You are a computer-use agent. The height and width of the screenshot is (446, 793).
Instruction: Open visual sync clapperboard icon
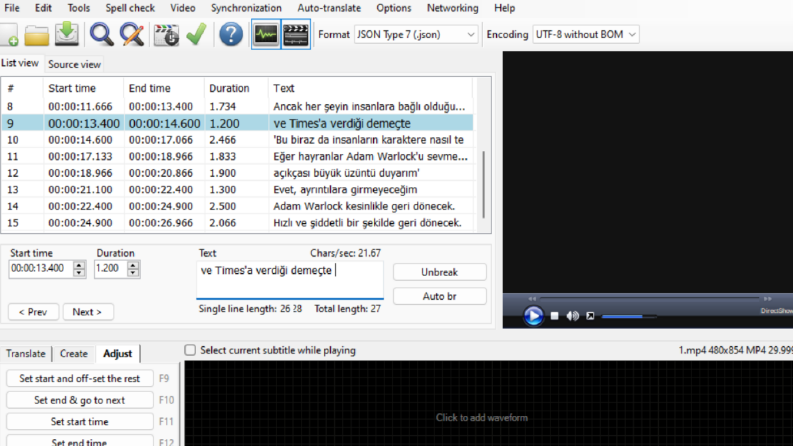[166, 35]
